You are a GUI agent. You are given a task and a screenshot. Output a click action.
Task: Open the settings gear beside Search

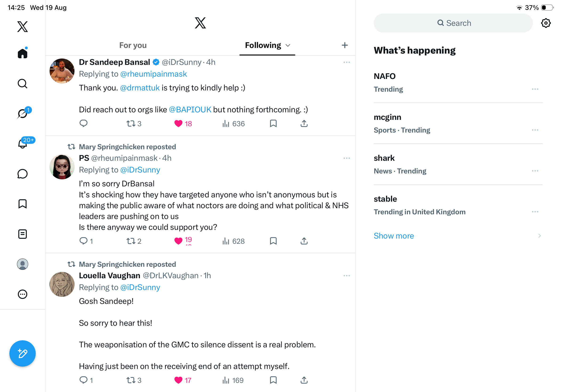[545, 23]
